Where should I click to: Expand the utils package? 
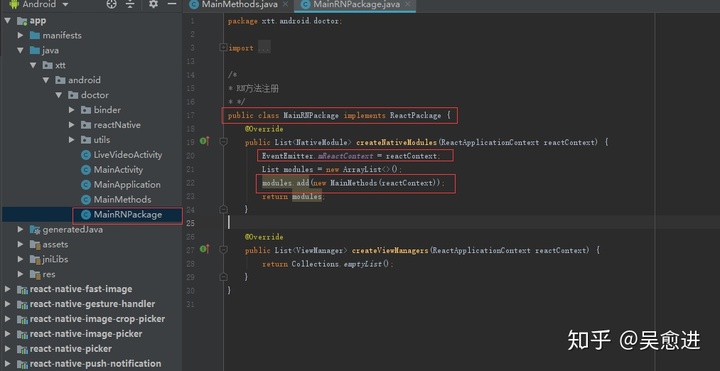tap(72, 140)
